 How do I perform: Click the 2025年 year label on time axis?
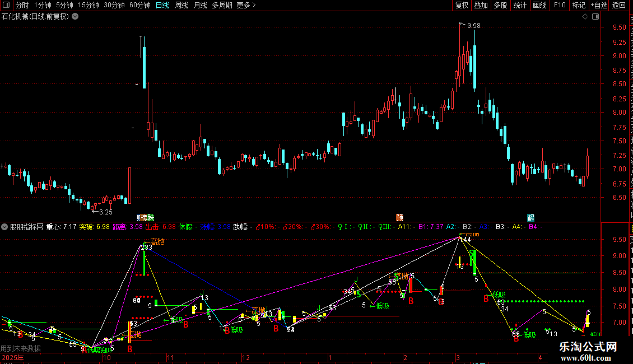(x=13, y=357)
